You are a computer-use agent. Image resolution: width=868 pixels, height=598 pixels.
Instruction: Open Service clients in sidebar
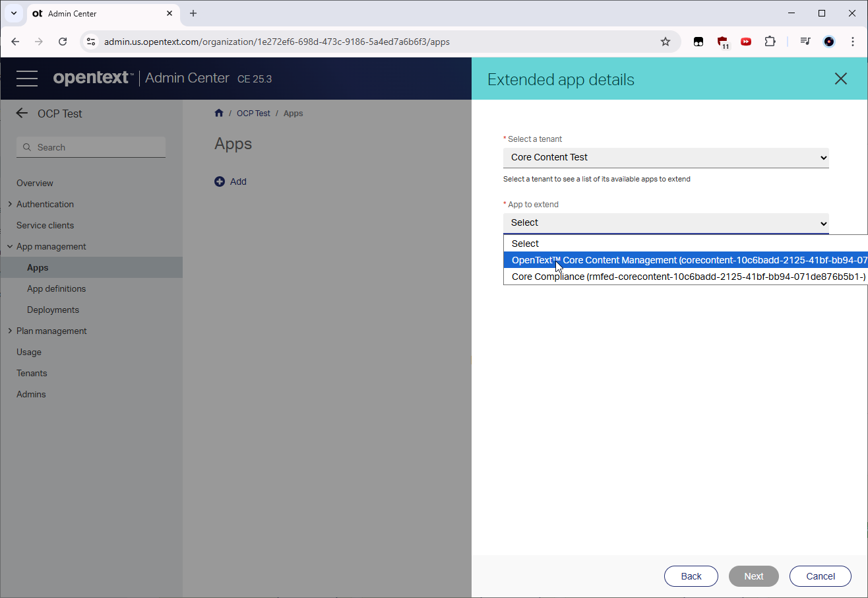45,225
